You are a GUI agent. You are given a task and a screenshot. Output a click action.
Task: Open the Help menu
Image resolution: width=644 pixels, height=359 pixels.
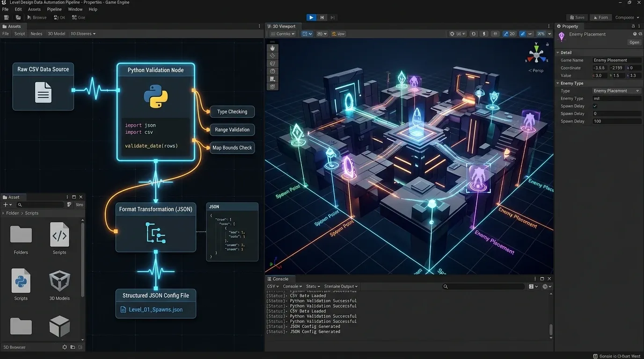(x=93, y=9)
